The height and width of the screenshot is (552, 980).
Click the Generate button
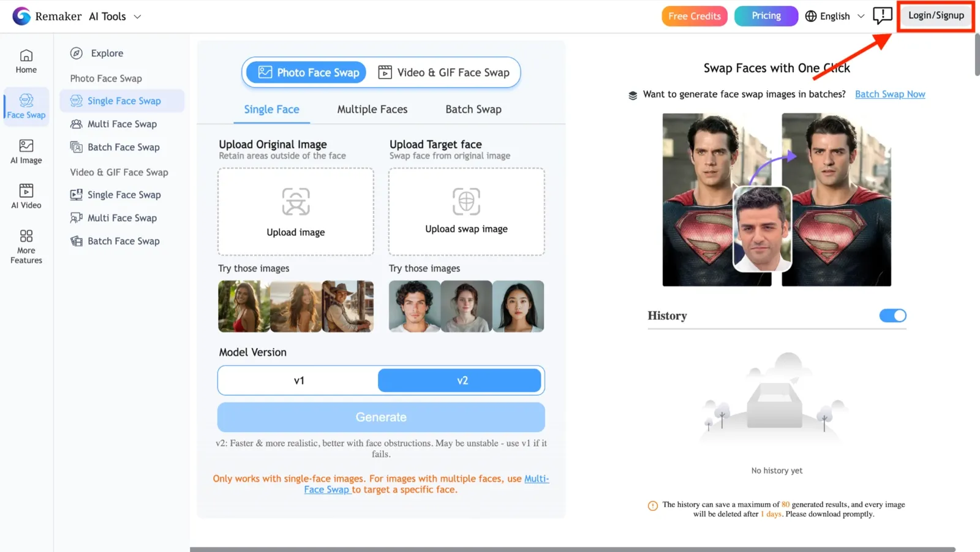coord(381,417)
